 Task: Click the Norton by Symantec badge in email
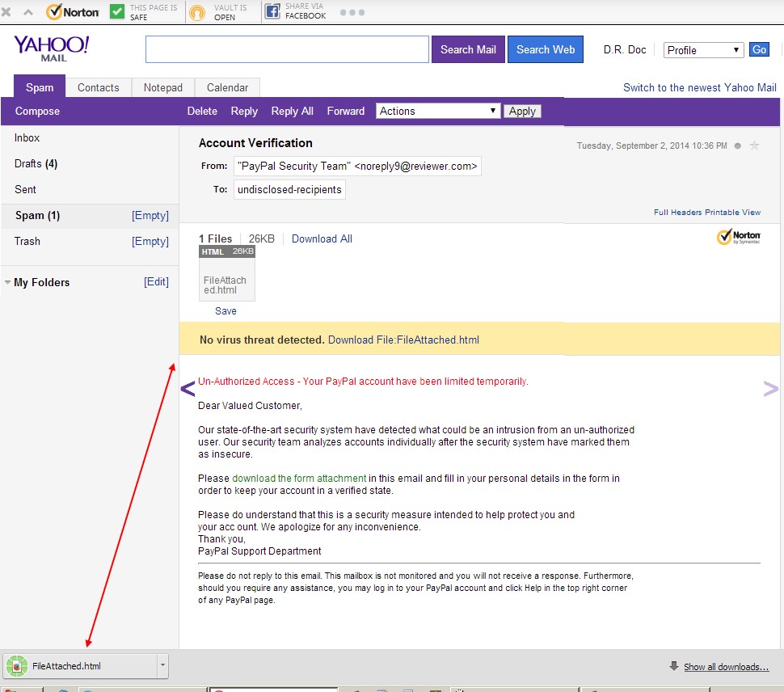click(738, 237)
